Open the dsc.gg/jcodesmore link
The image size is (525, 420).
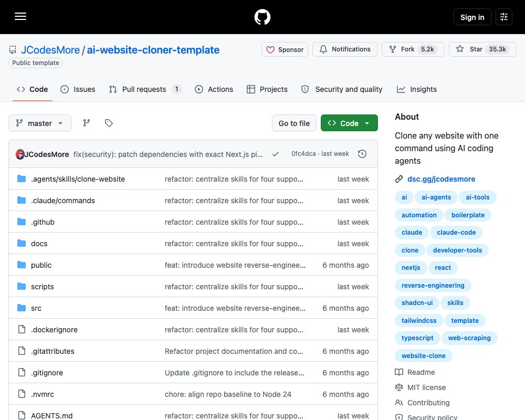tap(442, 179)
